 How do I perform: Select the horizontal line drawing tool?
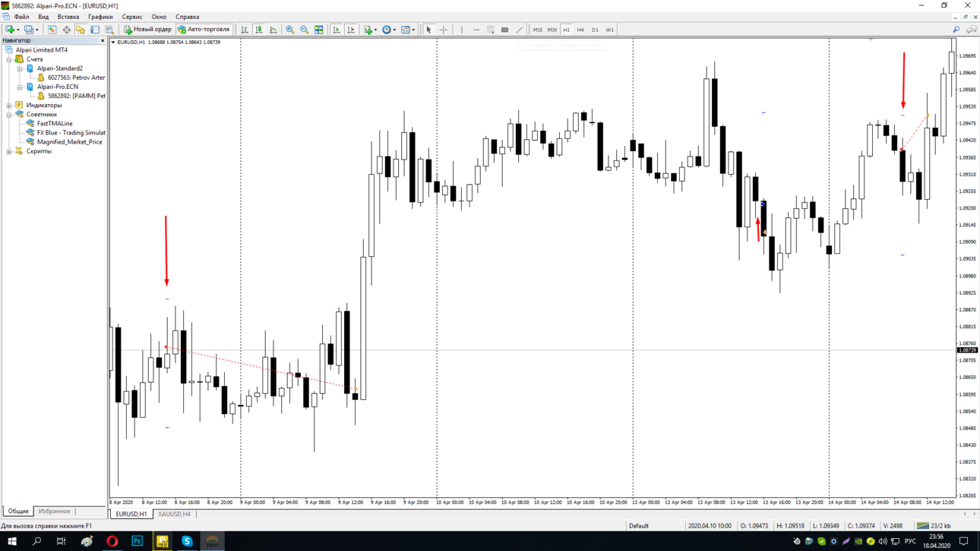click(476, 30)
